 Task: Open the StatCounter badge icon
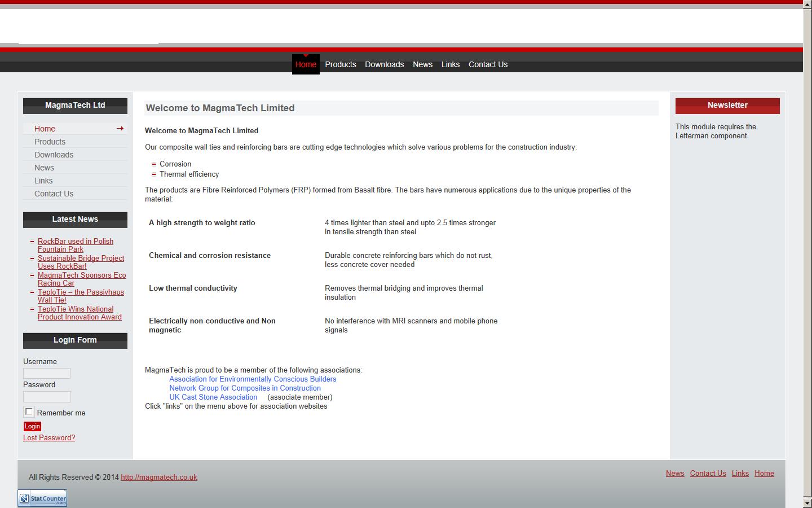[x=42, y=498]
